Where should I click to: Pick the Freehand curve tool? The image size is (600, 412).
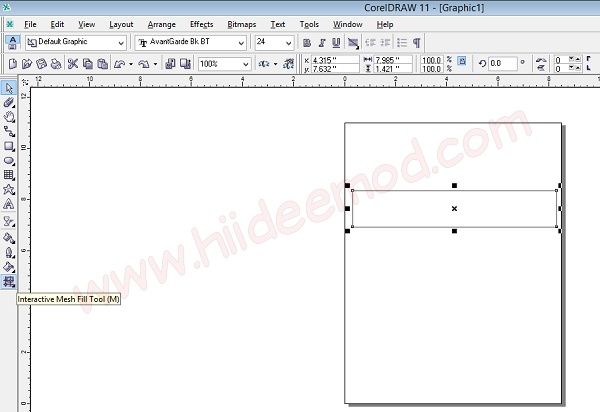[x=9, y=132]
